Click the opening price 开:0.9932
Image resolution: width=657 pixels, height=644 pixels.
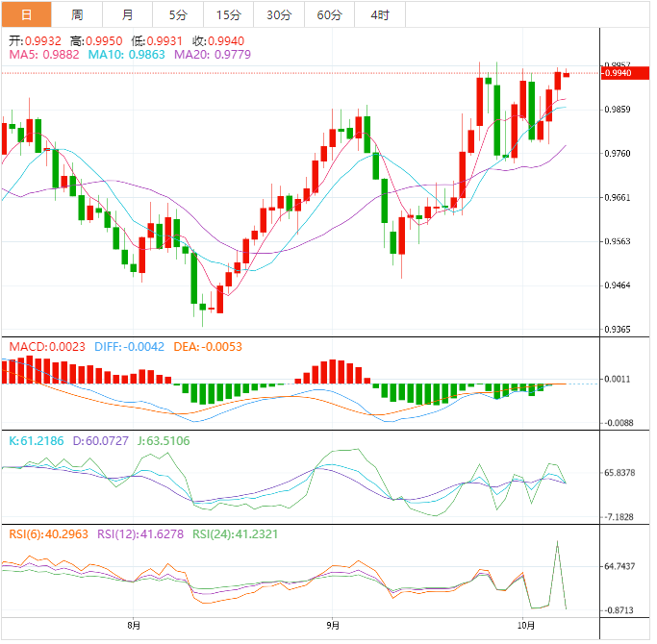tap(36, 41)
